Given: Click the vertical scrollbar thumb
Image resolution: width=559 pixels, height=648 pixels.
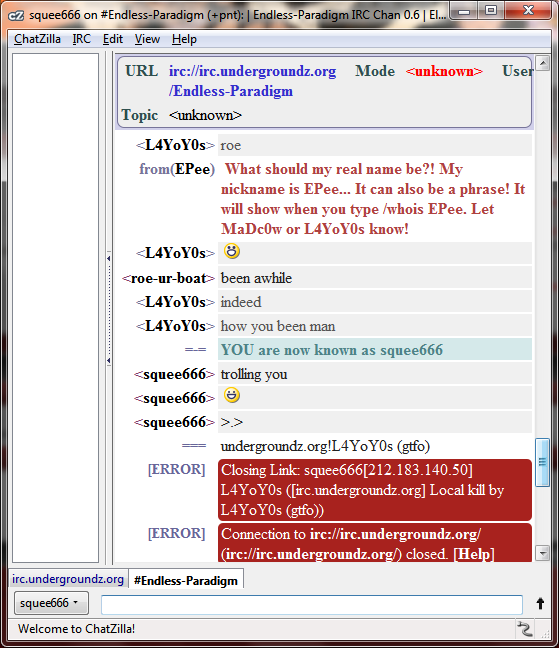Looking at the screenshot, I should coord(542,462).
